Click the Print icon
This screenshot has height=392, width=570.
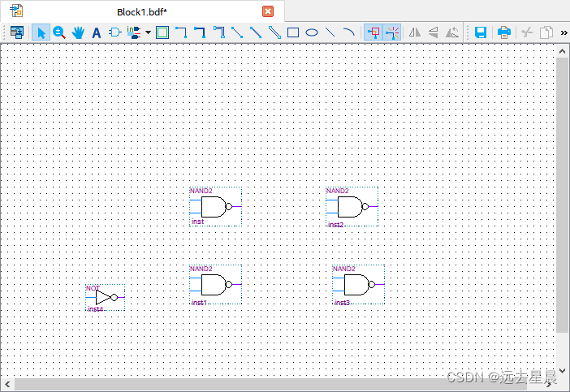point(504,32)
